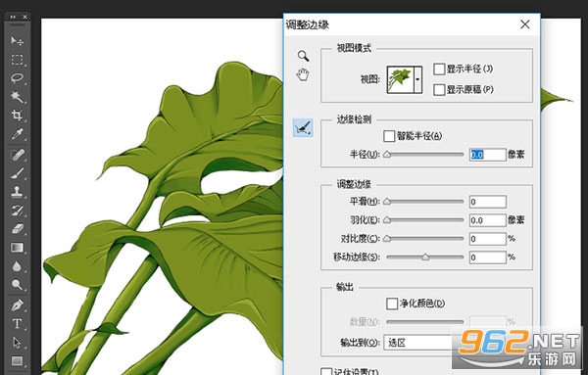Image resolution: width=588 pixels, height=375 pixels.
Task: Select the Lasso tool
Action: pyautogui.click(x=17, y=78)
